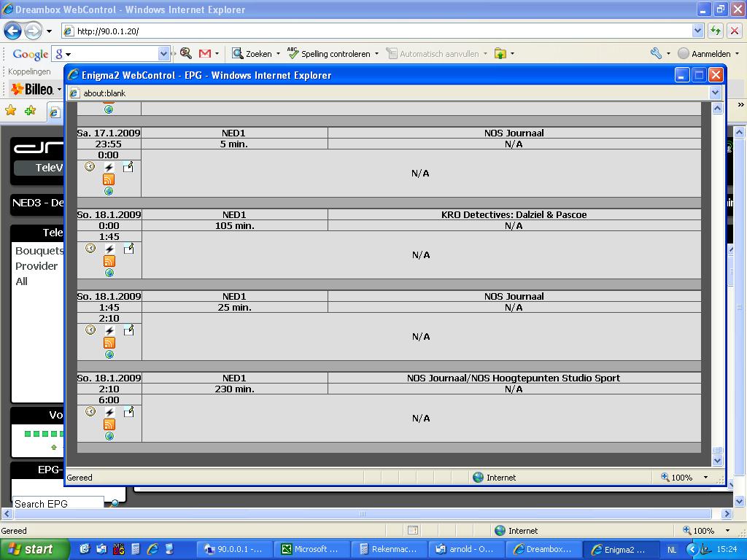Image resolution: width=747 pixels, height=560 pixels.
Task: Click scroll-up arrow in EPG popup
Action: point(718,109)
